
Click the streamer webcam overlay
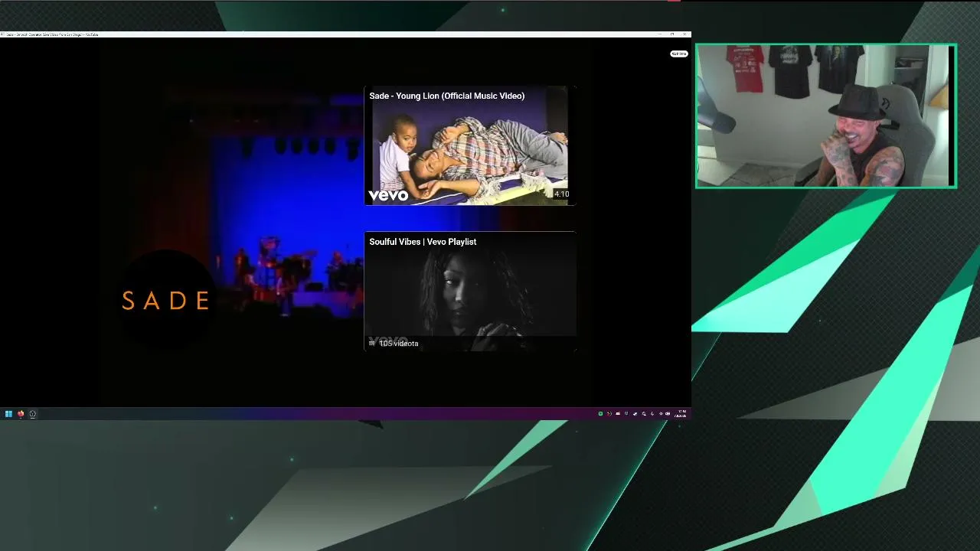[826, 116]
